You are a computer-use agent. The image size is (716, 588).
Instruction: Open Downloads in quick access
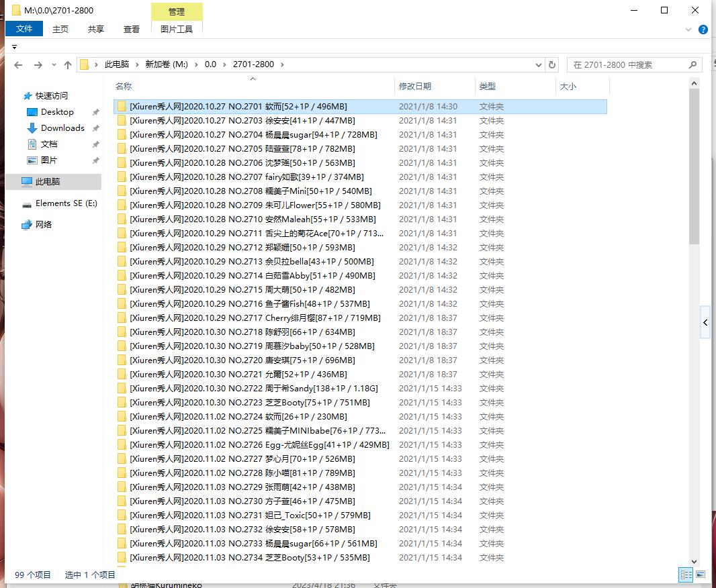[x=62, y=128]
